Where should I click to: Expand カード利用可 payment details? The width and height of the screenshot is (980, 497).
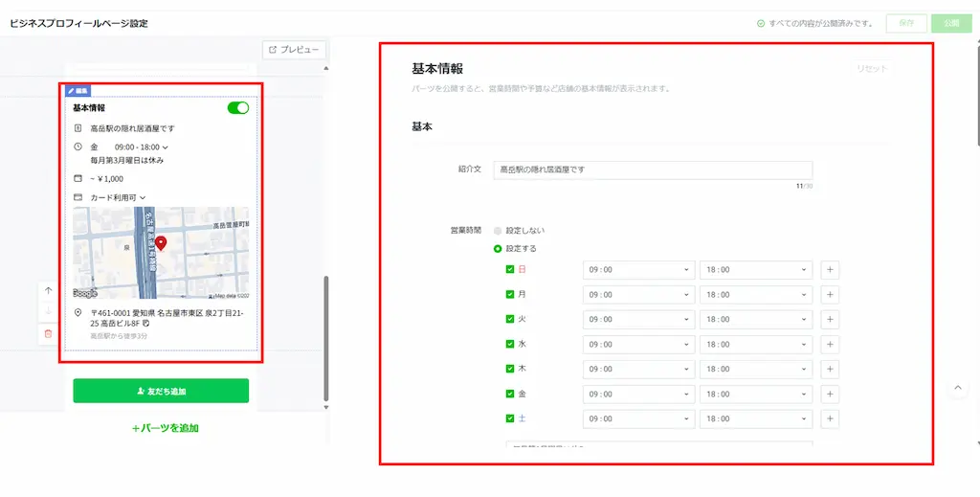[x=143, y=197]
